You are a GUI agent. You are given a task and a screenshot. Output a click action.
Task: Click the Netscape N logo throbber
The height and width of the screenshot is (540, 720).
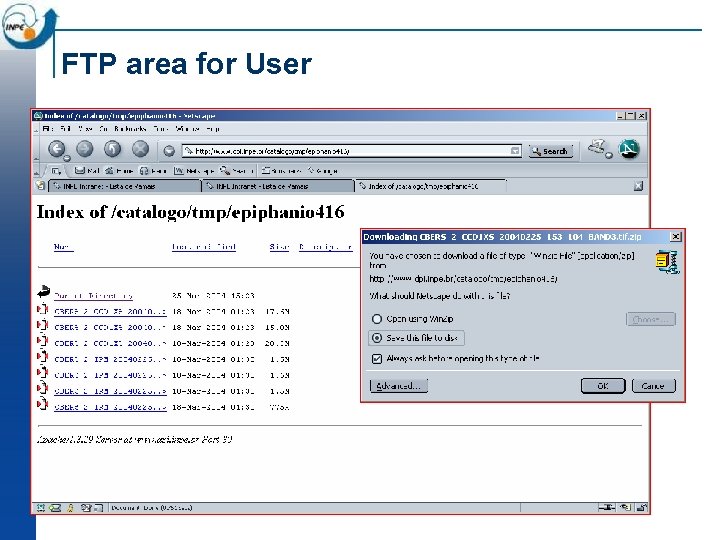point(629,149)
